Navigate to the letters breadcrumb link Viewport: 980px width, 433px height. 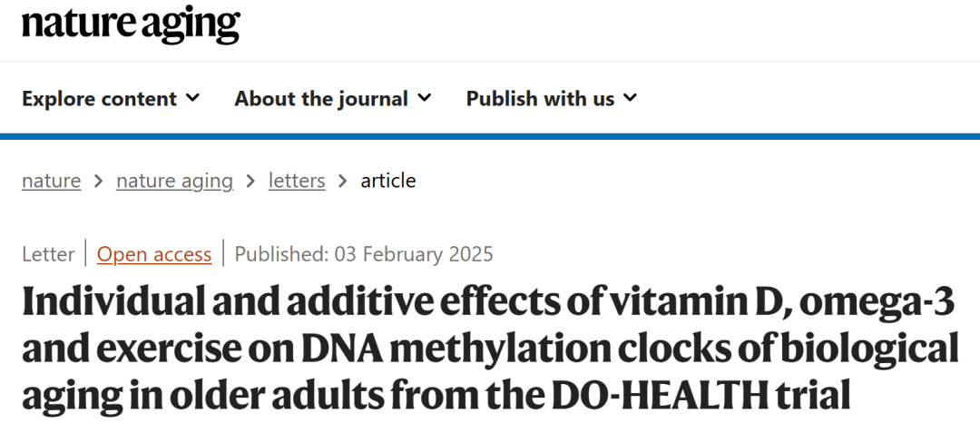coord(297,181)
